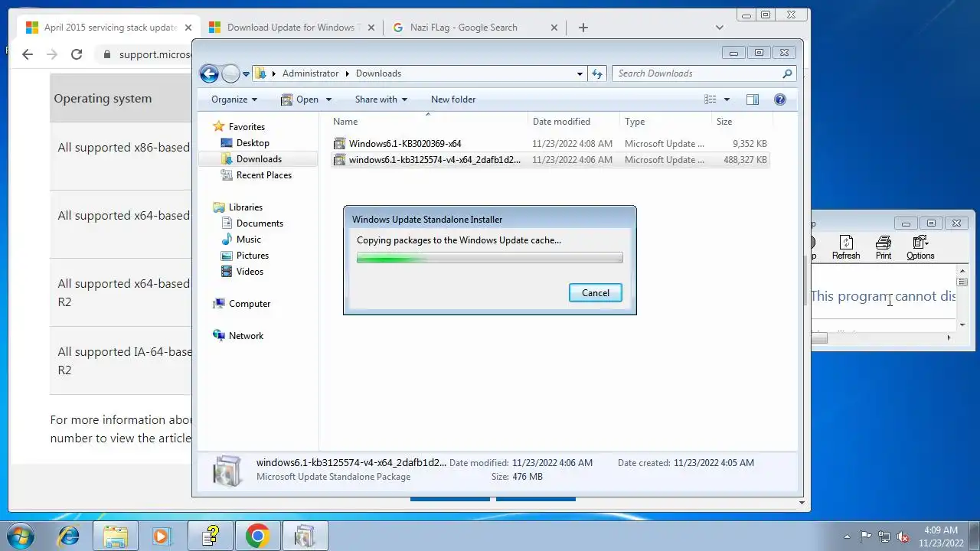Show hidden system tray icons
Viewport: 980px width, 551px height.
tap(847, 536)
